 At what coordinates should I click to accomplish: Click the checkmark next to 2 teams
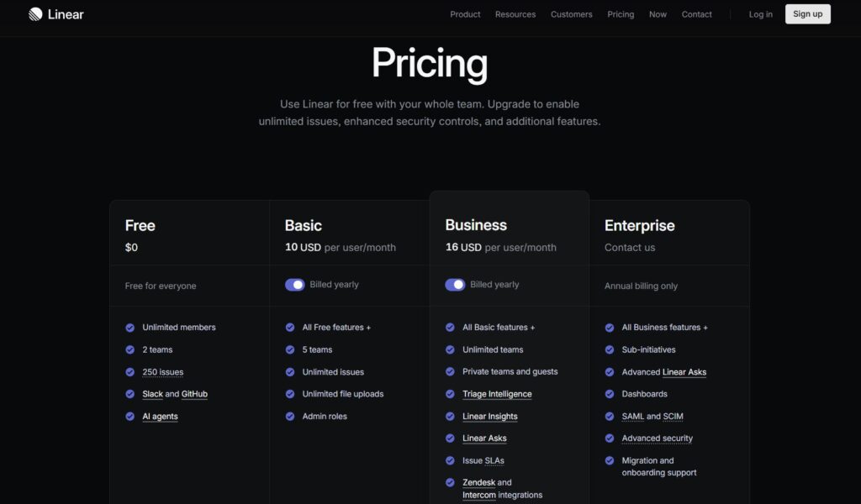coord(129,349)
